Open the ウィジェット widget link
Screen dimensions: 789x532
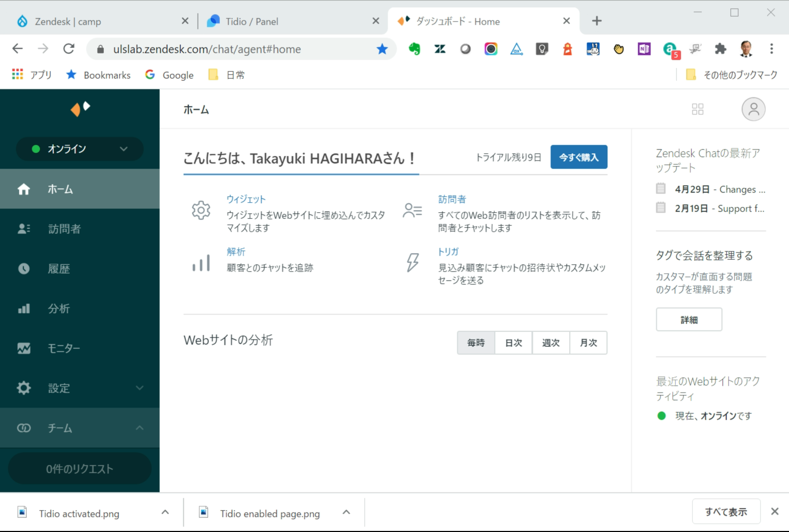[x=246, y=199]
